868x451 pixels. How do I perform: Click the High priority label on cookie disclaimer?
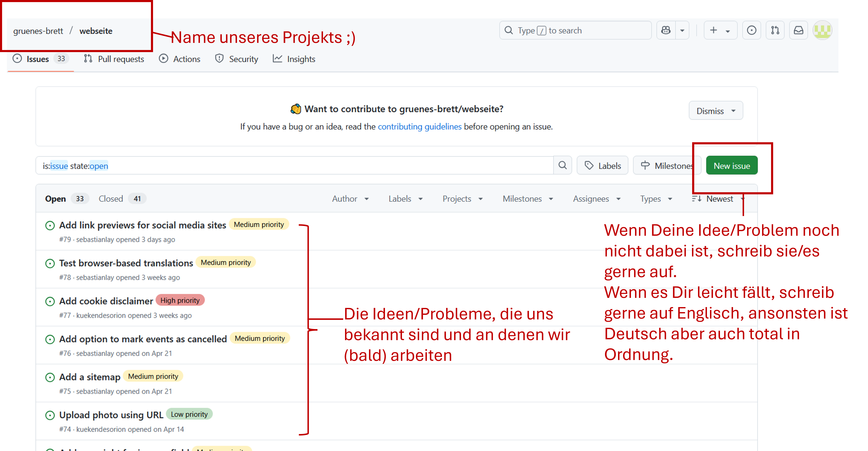point(180,300)
